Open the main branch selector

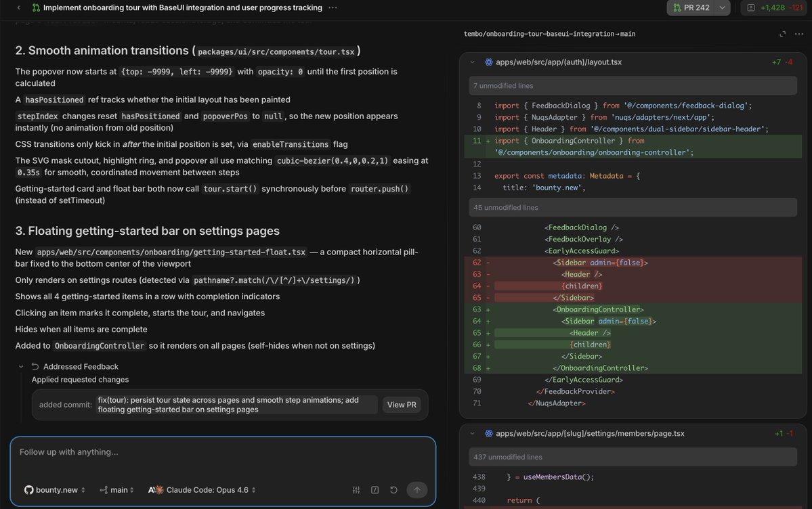(x=117, y=490)
